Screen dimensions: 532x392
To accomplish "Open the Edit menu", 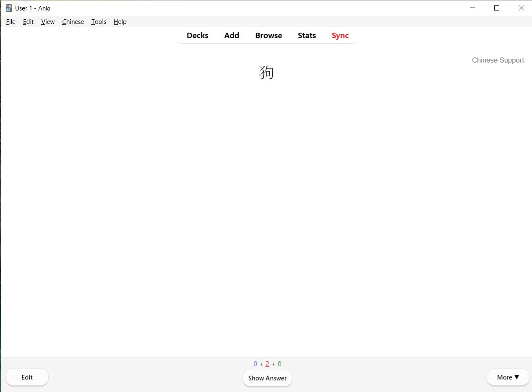I will click(x=28, y=22).
